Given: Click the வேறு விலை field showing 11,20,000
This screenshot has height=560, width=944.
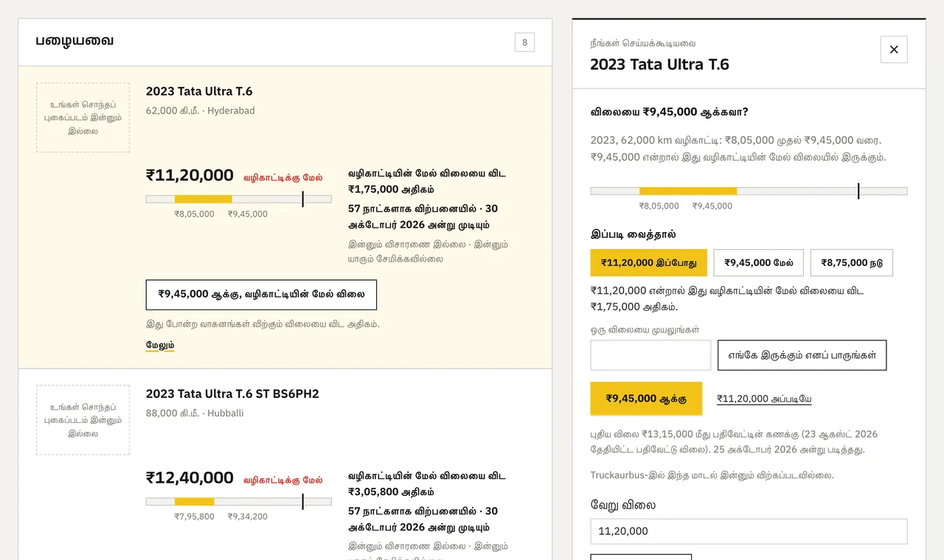Looking at the screenshot, I should (x=749, y=531).
